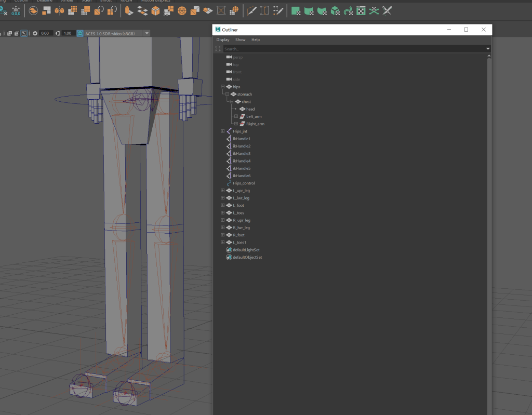Image resolution: width=532 pixels, height=415 pixels.
Task: Click the Extract faces shelf icon
Action: (195, 11)
